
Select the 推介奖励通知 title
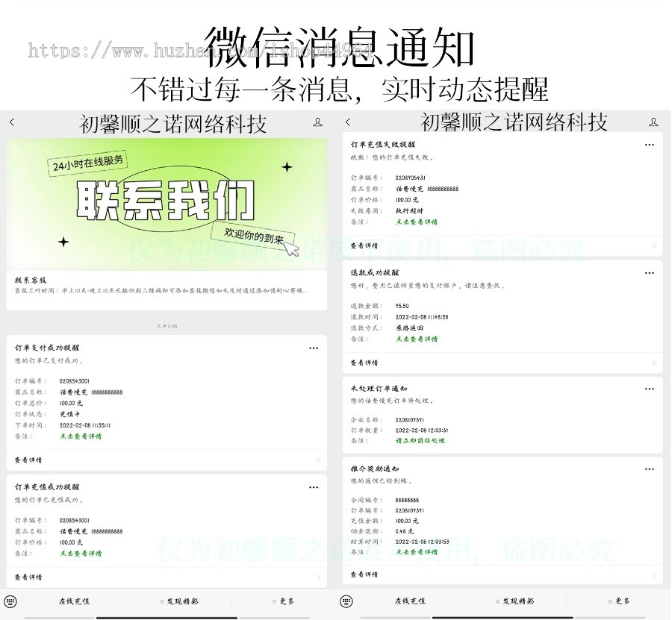pos(375,469)
